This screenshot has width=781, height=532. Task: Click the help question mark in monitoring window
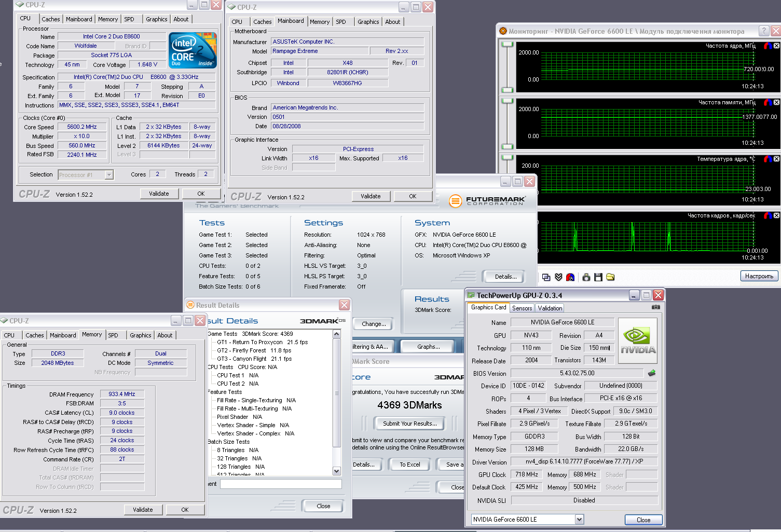tap(763, 31)
